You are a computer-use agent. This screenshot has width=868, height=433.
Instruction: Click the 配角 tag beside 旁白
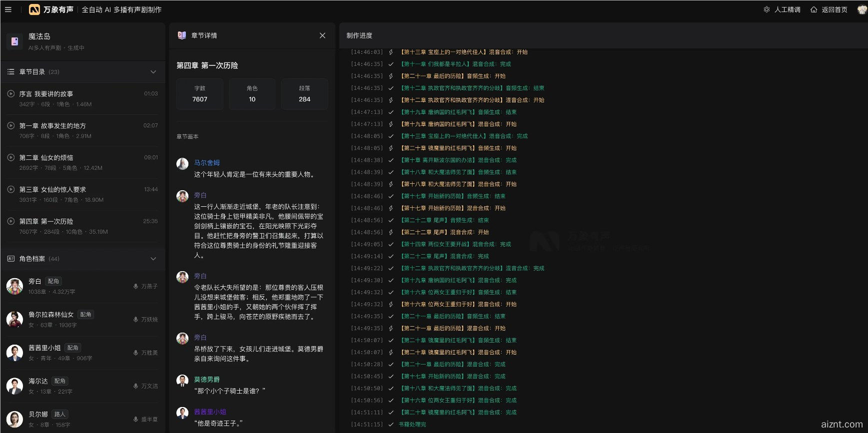(53, 281)
